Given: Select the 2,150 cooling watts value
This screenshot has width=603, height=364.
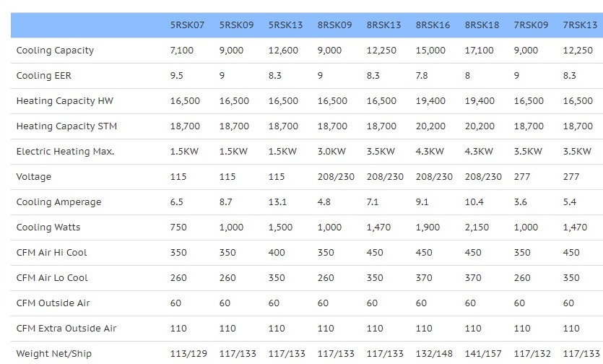Looking at the screenshot, I should click(477, 227).
